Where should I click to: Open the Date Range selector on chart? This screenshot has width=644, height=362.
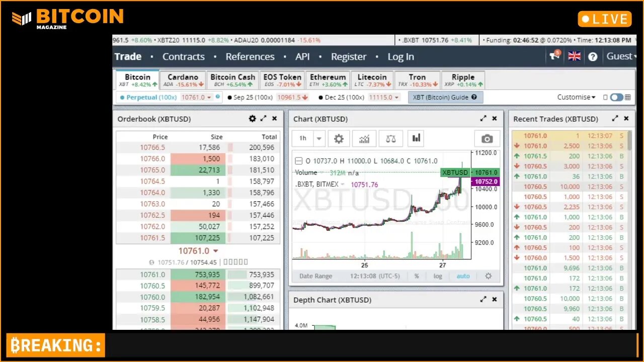[x=315, y=276]
